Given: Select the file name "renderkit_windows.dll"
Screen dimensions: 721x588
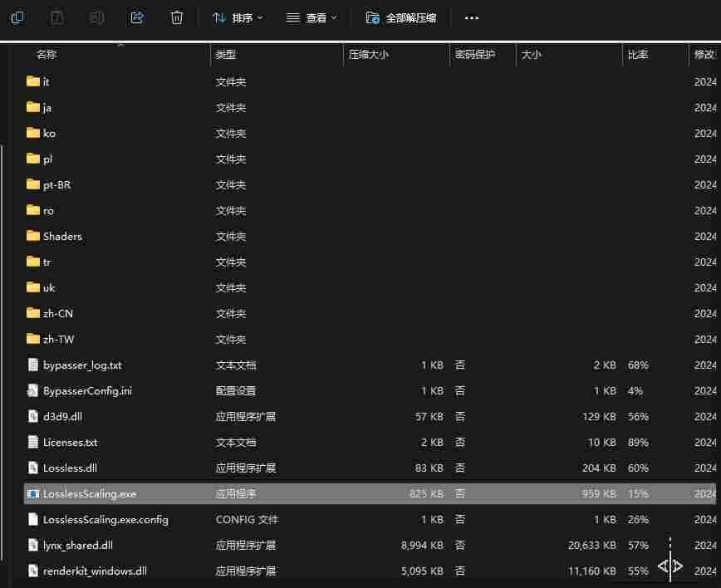Looking at the screenshot, I should [x=95, y=571].
